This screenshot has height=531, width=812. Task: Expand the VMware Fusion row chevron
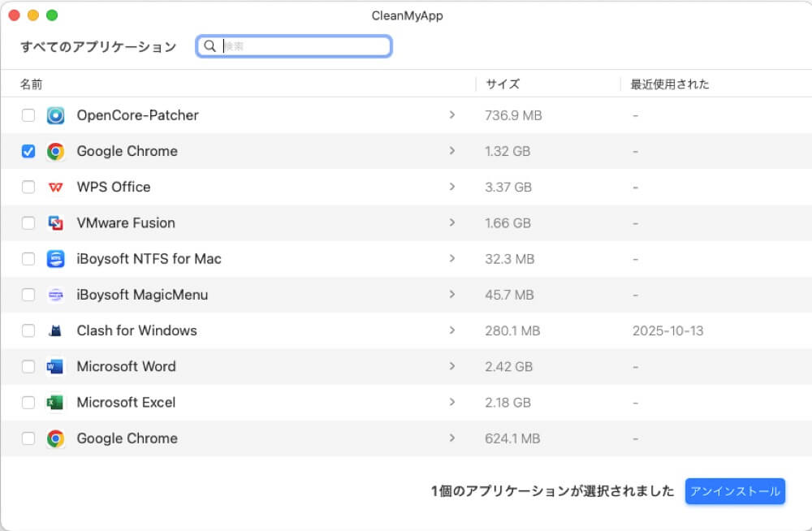pyautogui.click(x=453, y=222)
